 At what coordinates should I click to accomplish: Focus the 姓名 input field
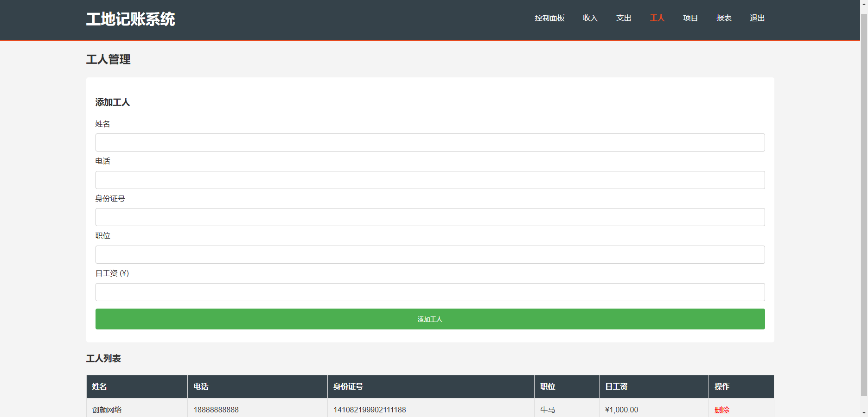(430, 143)
